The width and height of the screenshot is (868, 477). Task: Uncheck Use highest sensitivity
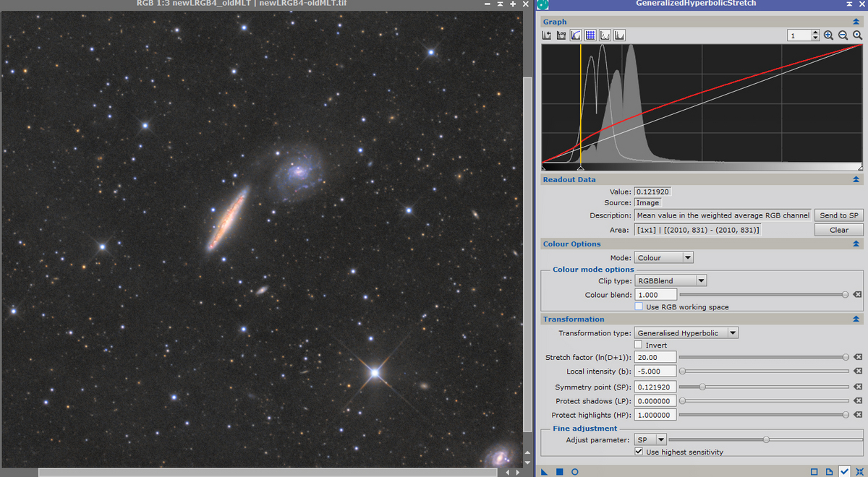639,452
